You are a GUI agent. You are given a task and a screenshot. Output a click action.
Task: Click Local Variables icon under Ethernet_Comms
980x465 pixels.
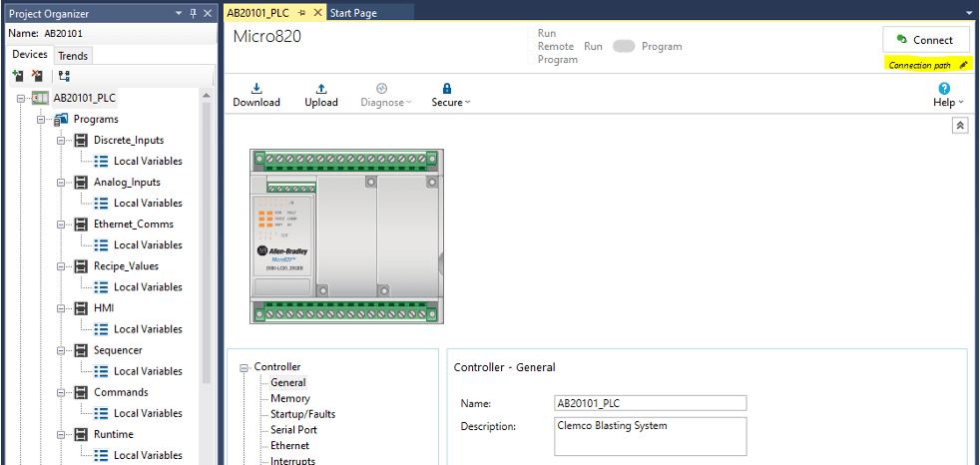tap(101, 245)
